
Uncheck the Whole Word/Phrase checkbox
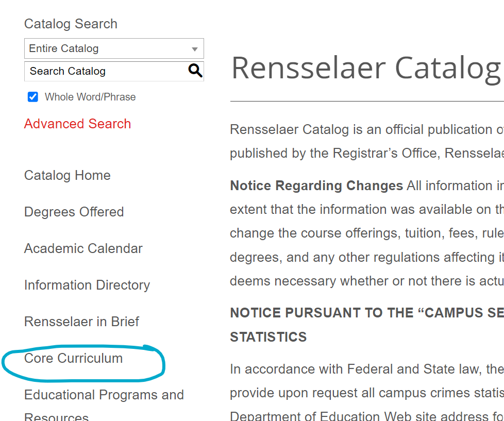tap(33, 97)
